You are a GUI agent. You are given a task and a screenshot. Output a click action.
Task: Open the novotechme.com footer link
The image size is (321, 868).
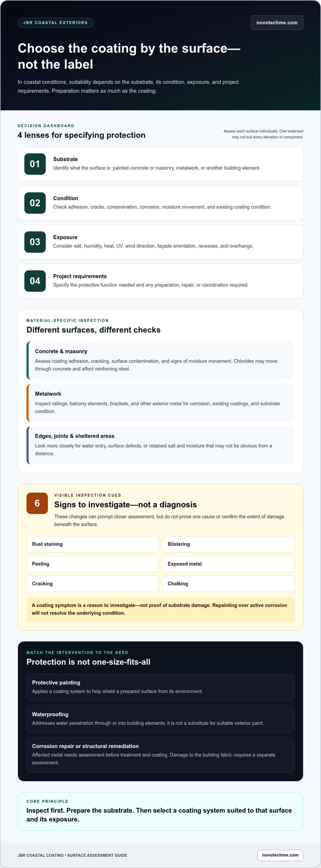(x=280, y=855)
